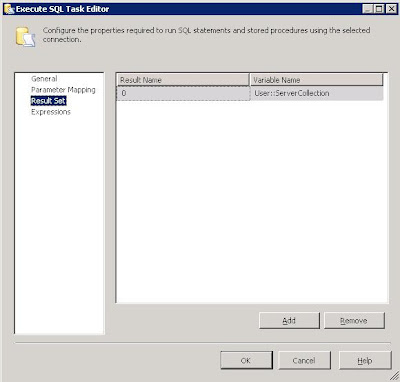The image size is (400, 382).
Task: Open the Expressions page
Action: pyautogui.click(x=51, y=112)
